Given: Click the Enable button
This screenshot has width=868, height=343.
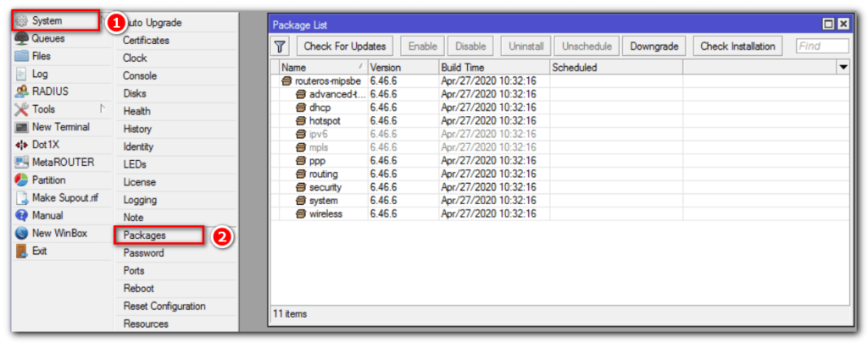Looking at the screenshot, I should (422, 47).
